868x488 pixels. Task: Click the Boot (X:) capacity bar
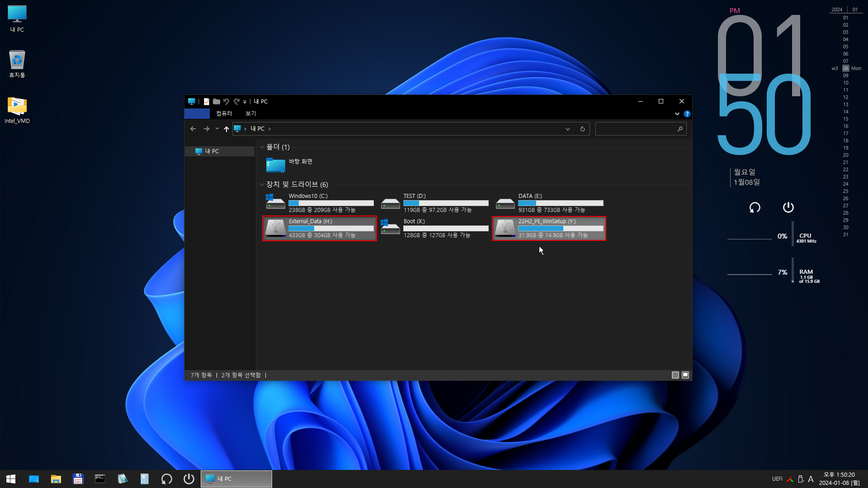[x=446, y=229]
